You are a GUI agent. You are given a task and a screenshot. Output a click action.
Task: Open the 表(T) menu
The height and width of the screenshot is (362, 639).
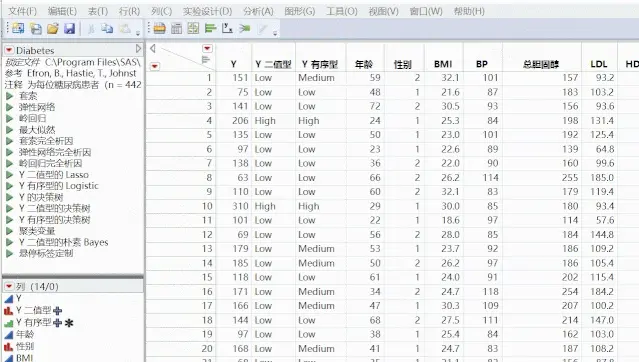98,11
